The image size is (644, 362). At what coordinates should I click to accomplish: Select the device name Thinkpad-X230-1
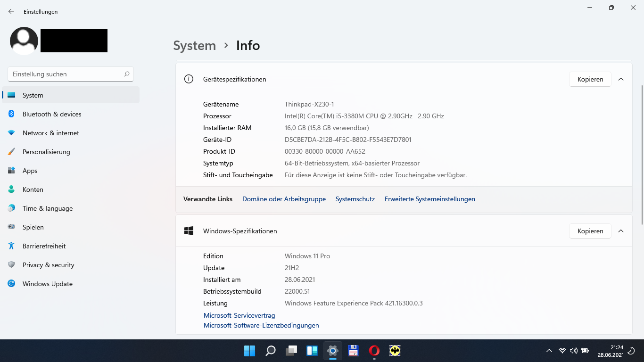[309, 104]
